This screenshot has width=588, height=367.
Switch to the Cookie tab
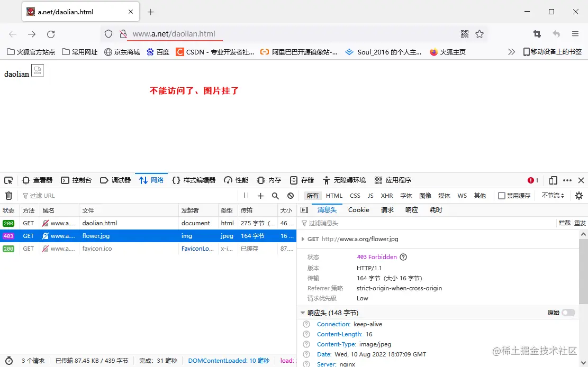[x=358, y=210]
